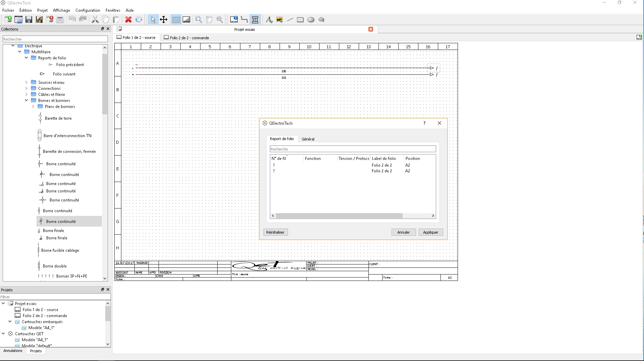Choose the ellipse drawing tool
The width and height of the screenshot is (644, 361).
tap(311, 20)
